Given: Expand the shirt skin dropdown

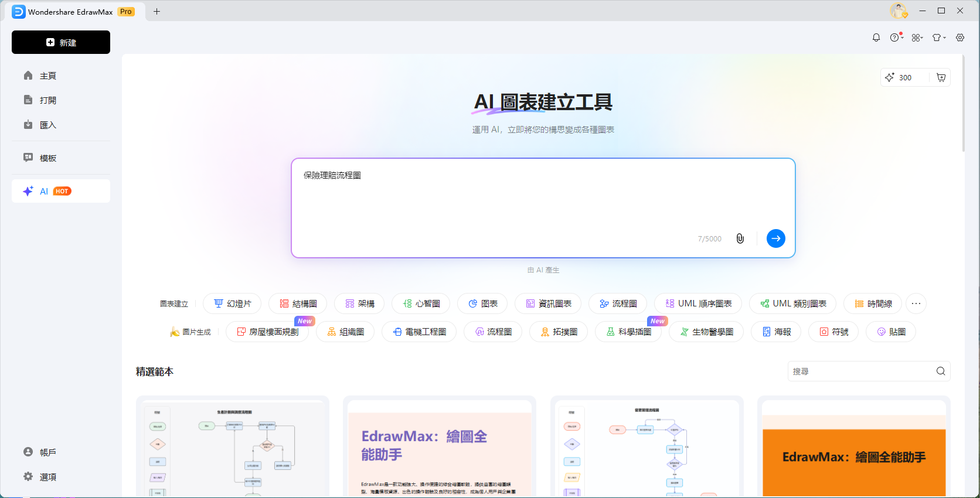Looking at the screenshot, I should pos(939,37).
